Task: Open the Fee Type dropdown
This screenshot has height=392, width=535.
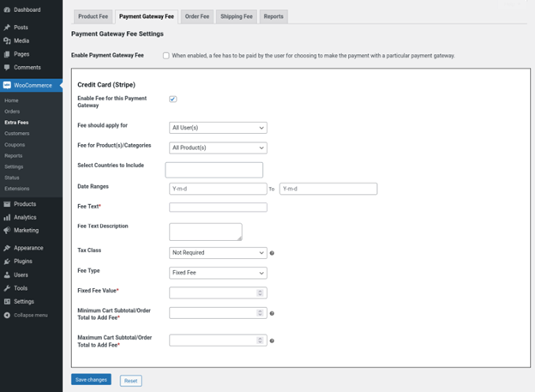Action: (x=218, y=273)
